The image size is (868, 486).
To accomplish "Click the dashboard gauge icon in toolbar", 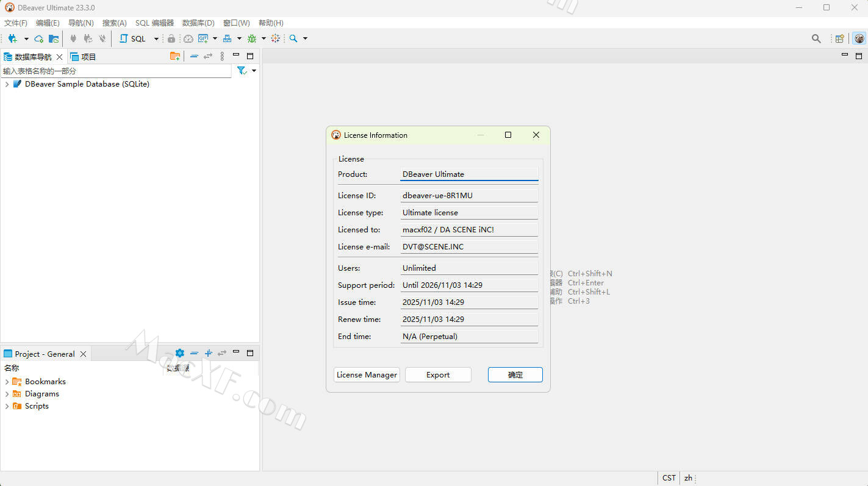I will click(188, 38).
